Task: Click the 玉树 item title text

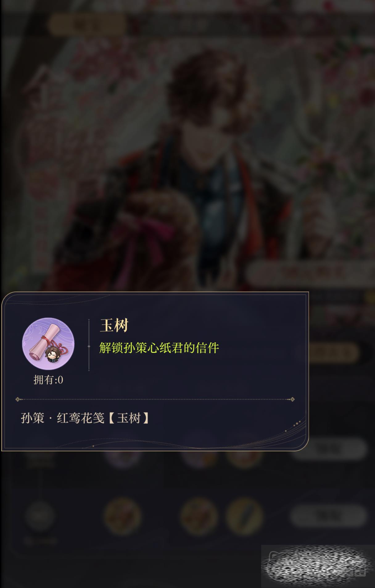Action: [x=114, y=325]
